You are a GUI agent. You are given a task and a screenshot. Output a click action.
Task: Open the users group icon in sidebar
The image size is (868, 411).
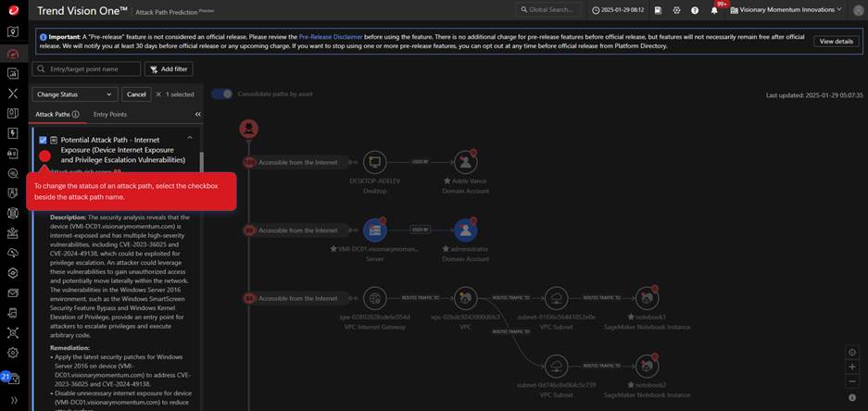[x=13, y=233]
